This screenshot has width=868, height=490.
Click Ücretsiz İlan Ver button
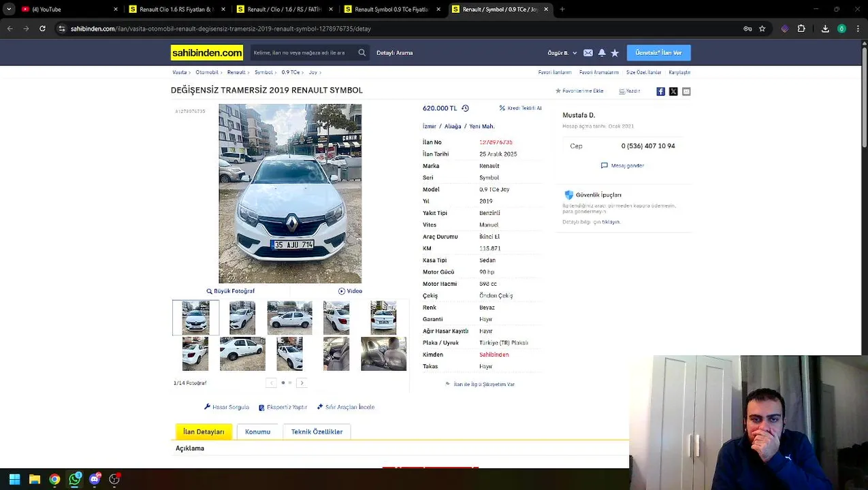pyautogui.click(x=658, y=52)
